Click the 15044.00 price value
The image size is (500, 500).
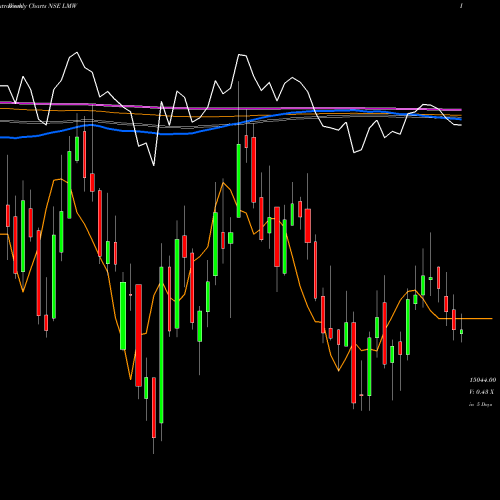click(483, 380)
